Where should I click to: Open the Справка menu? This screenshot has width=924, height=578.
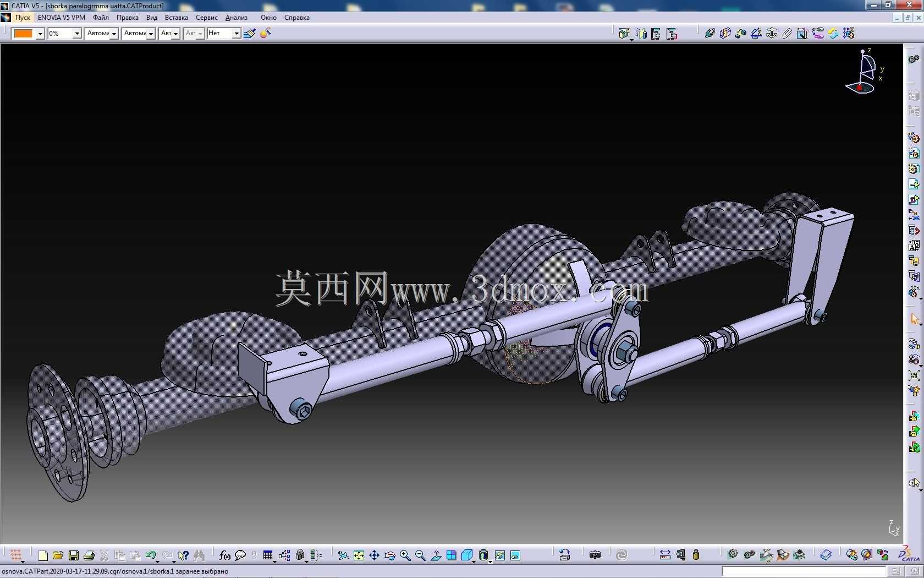tap(296, 18)
